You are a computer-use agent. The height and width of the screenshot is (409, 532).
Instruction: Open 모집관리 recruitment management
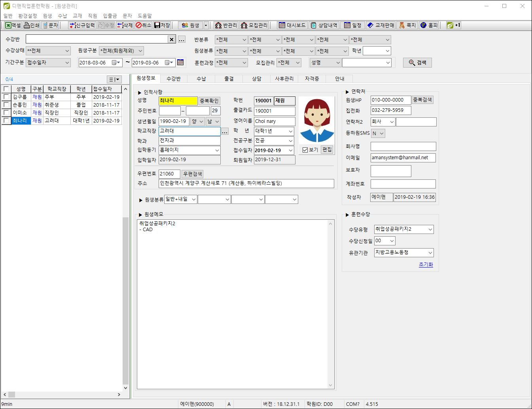(x=254, y=25)
